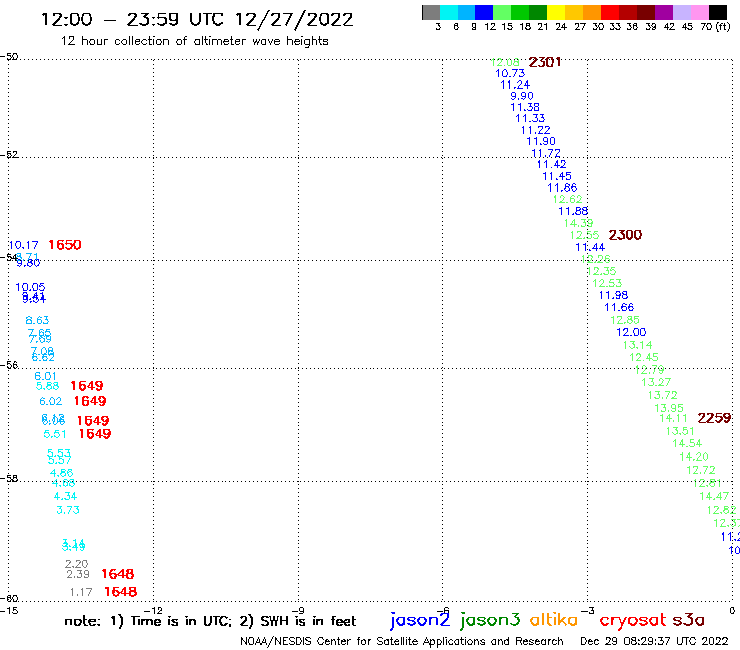Screen dimensions: 740x650
Task: Click the -9 longitude axis label
Action: pyautogui.click(x=298, y=610)
